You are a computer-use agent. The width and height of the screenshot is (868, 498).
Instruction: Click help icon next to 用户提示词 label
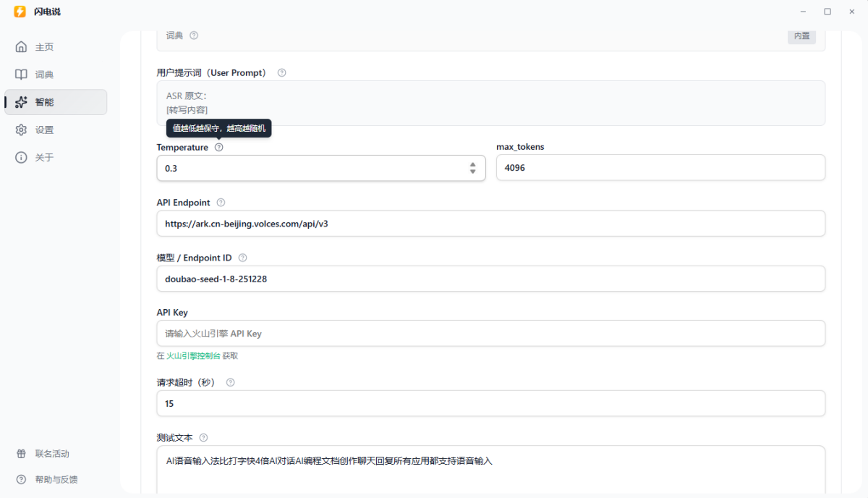click(282, 72)
